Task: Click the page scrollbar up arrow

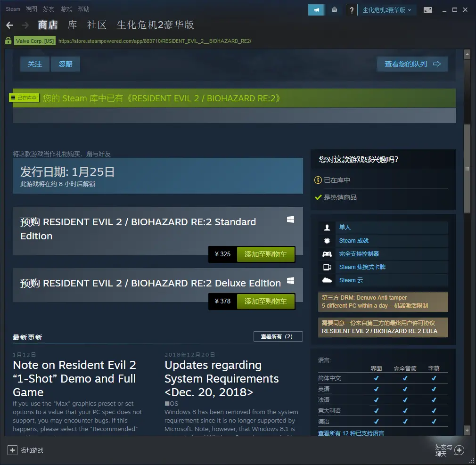Action: click(467, 55)
